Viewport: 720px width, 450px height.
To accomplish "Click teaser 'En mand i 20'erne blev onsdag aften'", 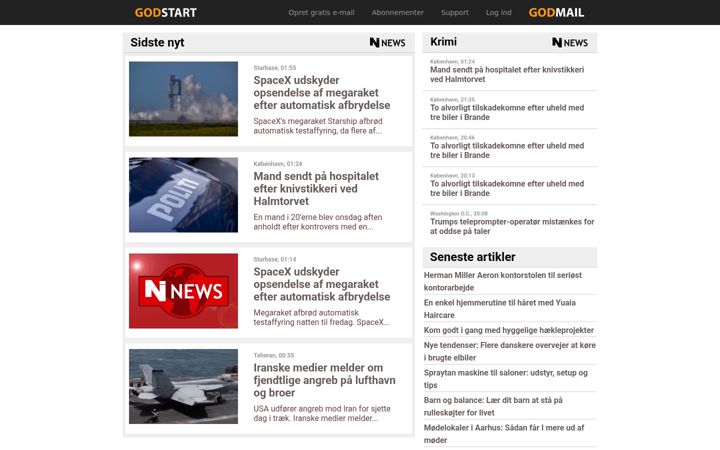I will 318,222.
